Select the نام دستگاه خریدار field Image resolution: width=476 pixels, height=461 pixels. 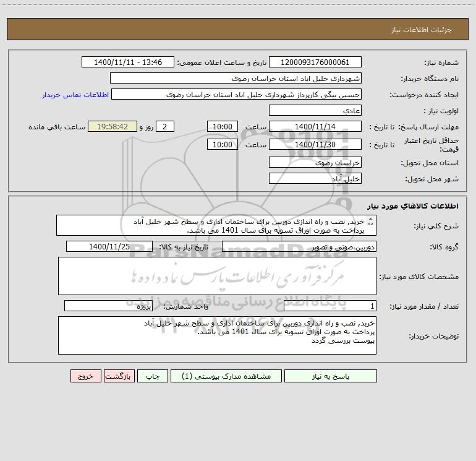coord(236,79)
